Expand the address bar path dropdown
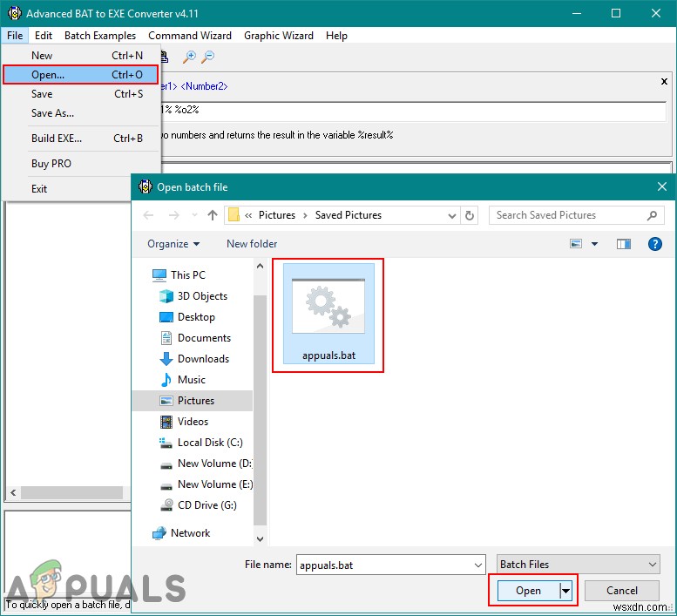677x616 pixels. coord(451,215)
